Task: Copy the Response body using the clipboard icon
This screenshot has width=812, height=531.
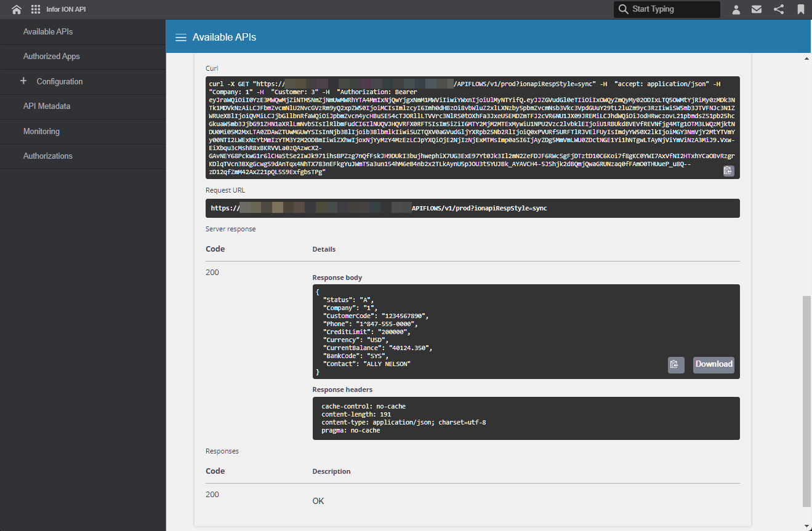Action: click(x=675, y=364)
